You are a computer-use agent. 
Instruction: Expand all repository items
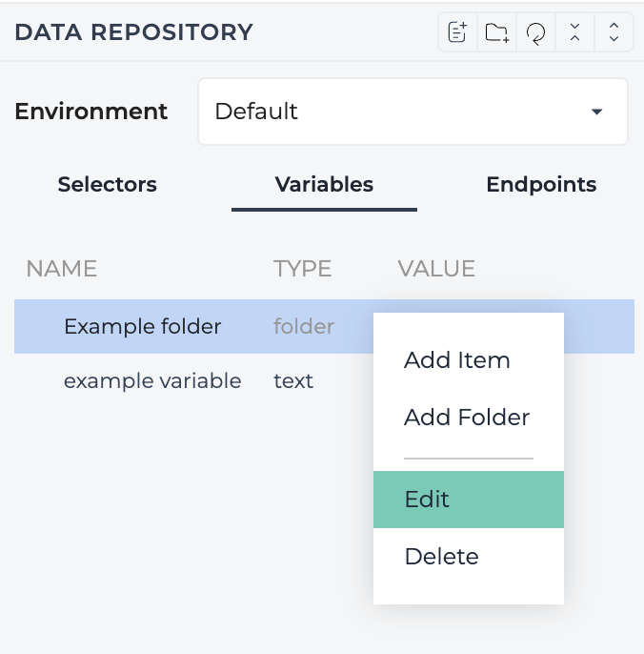[x=614, y=32]
